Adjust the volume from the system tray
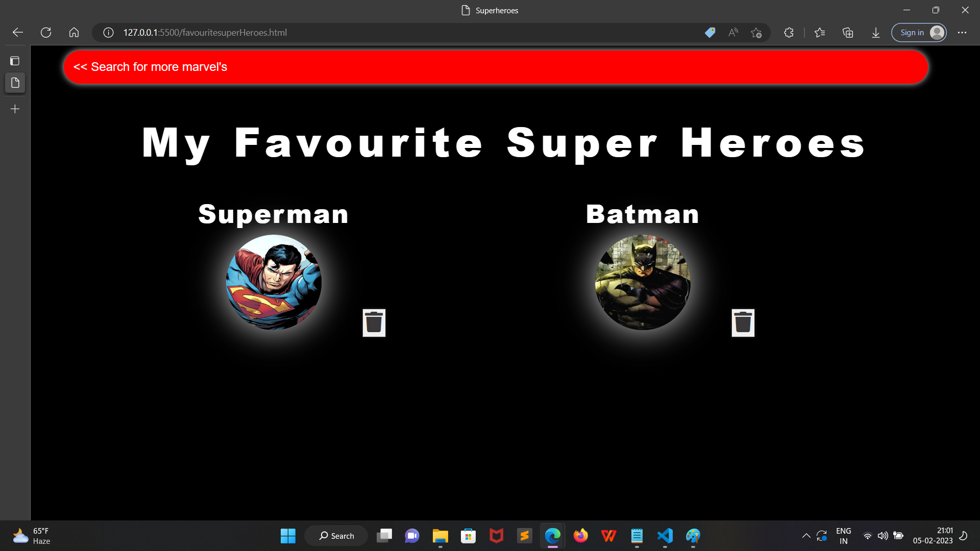 (883, 536)
